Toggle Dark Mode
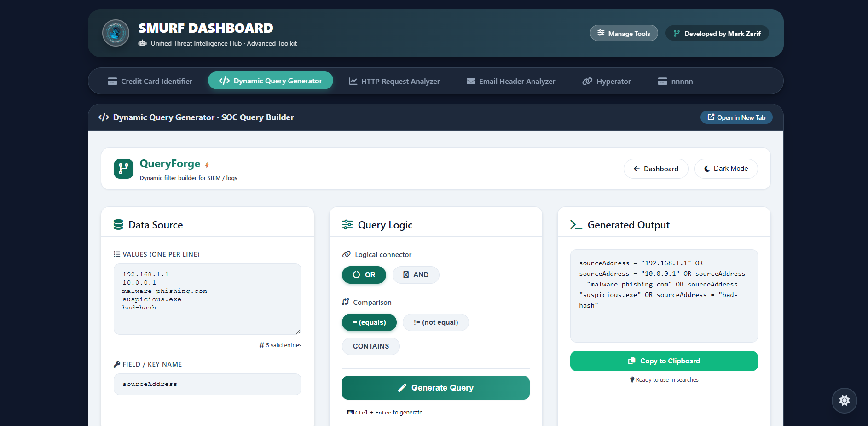 [x=726, y=169]
